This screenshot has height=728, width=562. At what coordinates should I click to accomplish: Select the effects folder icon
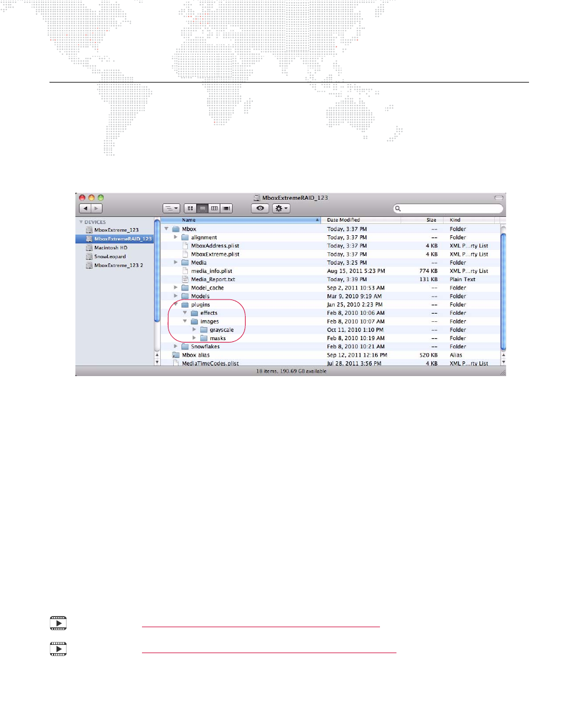point(194,313)
